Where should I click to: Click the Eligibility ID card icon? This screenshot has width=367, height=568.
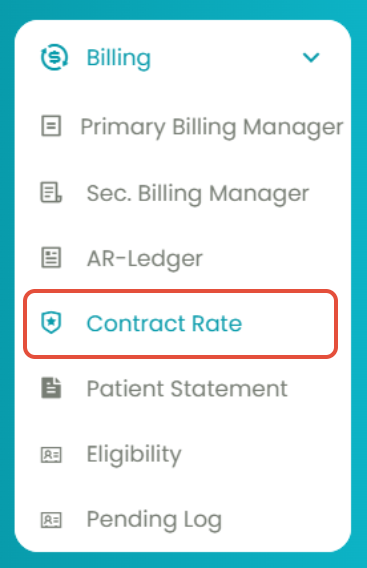51,455
